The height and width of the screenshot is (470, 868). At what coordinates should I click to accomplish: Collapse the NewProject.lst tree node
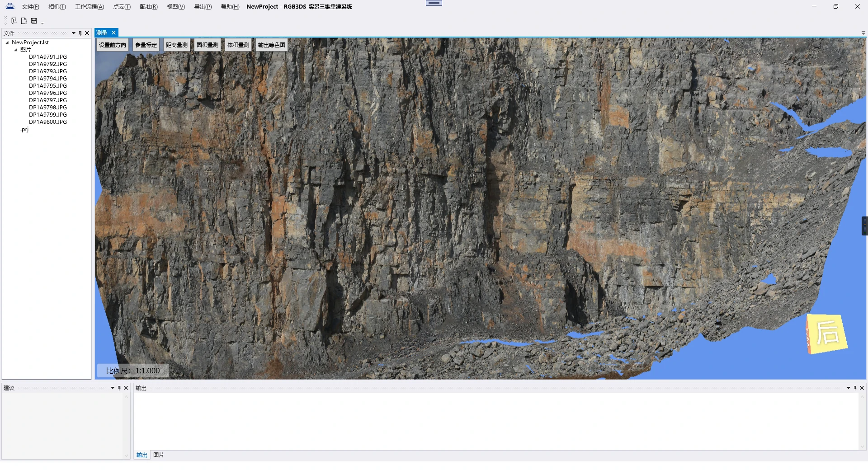(7, 42)
